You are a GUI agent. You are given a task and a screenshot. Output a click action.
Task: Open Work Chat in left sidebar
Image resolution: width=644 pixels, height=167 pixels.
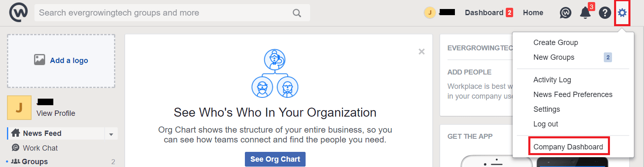40,148
